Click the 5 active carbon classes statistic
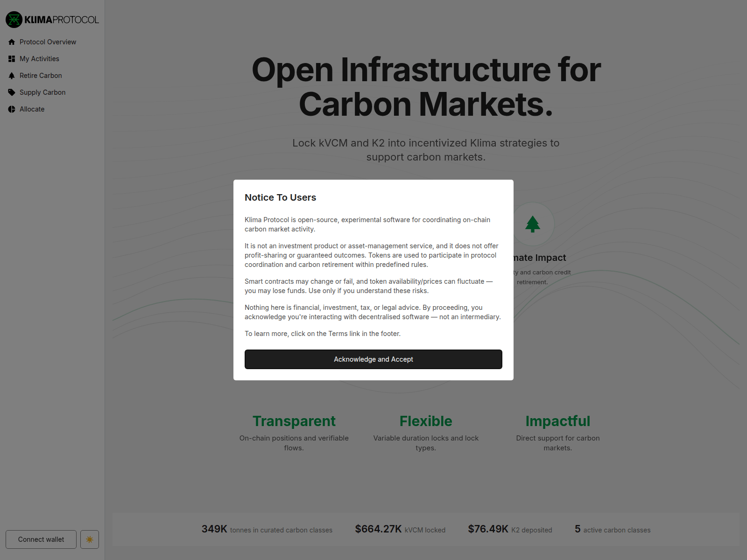The height and width of the screenshot is (560, 747). point(613,530)
